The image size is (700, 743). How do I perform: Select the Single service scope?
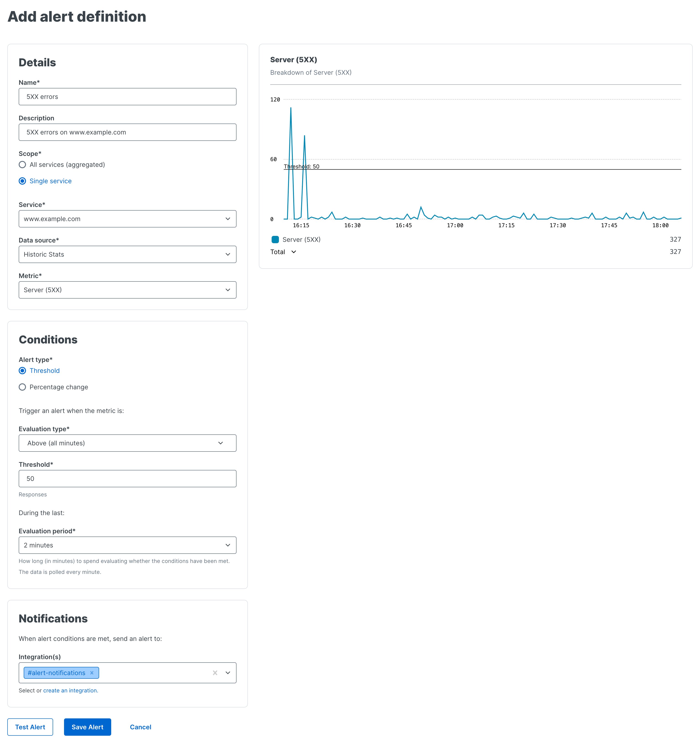point(22,181)
